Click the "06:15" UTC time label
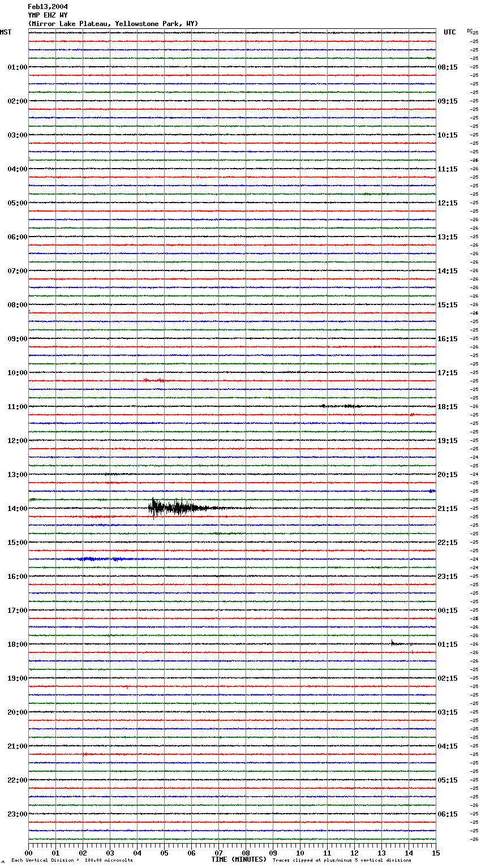This screenshot has height=868, width=481. coord(448,814)
